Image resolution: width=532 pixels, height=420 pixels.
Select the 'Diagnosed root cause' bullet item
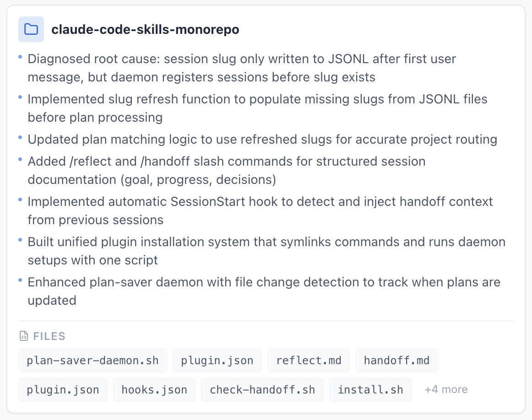(x=241, y=68)
